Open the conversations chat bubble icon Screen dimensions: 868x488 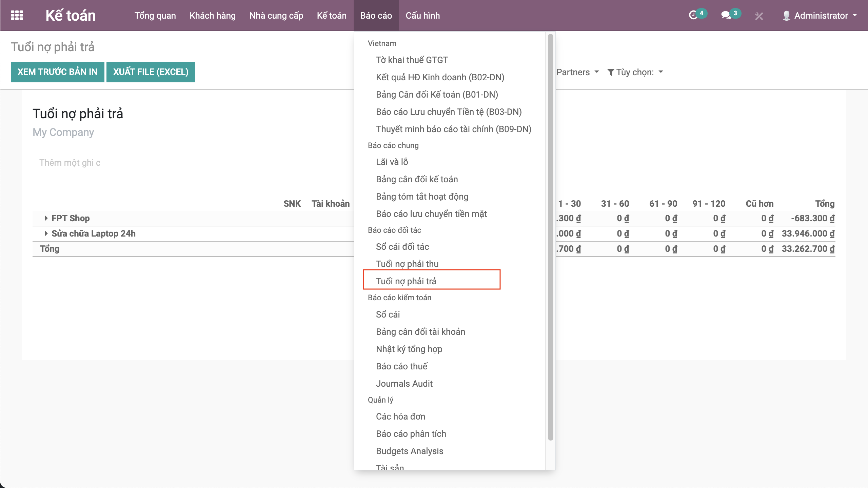pyautogui.click(x=726, y=15)
